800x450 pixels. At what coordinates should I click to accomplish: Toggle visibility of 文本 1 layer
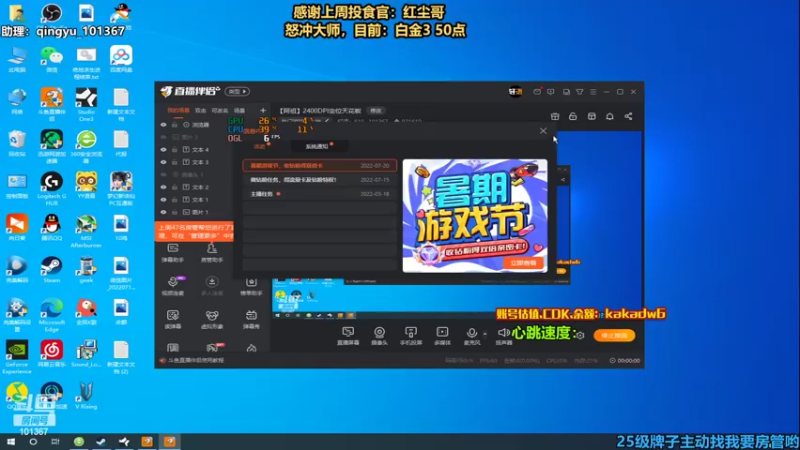(x=163, y=199)
